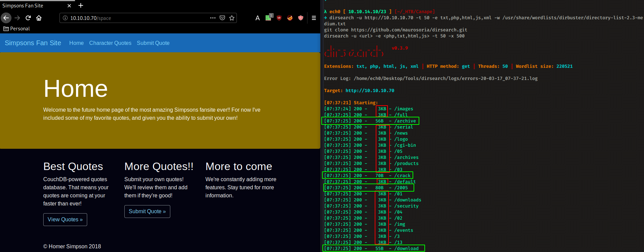Click /products result in the terminal

tap(406, 163)
